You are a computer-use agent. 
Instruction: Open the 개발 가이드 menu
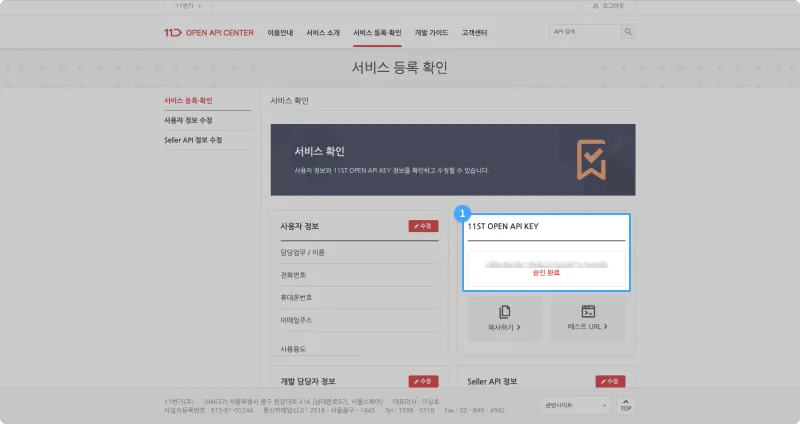[431, 33]
